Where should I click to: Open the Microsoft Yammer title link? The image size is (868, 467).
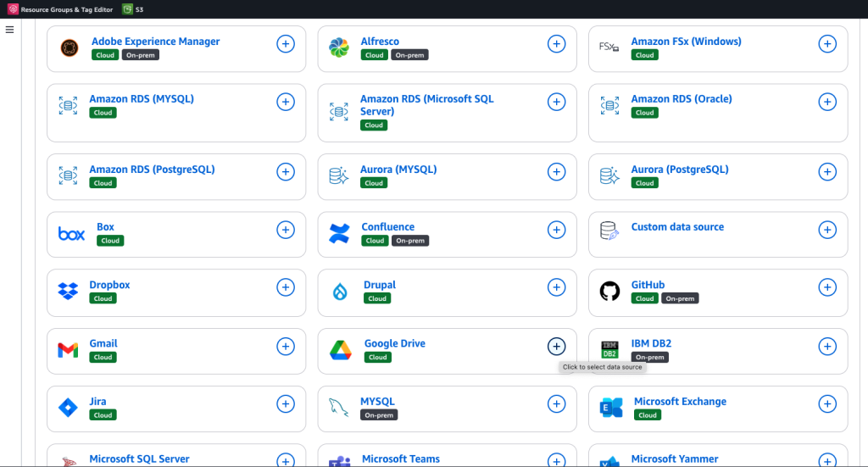point(675,459)
